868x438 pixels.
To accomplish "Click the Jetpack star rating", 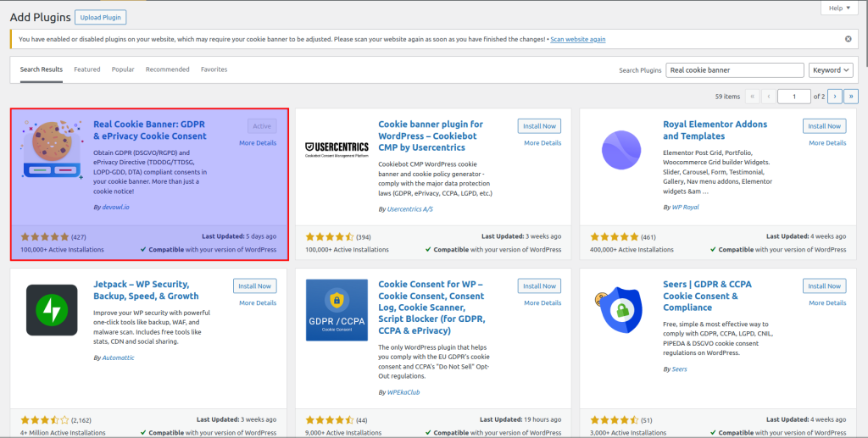I will (45, 419).
